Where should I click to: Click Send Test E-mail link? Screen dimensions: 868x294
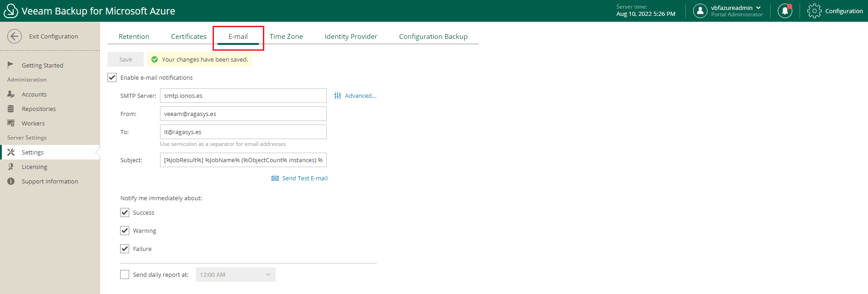coord(305,178)
